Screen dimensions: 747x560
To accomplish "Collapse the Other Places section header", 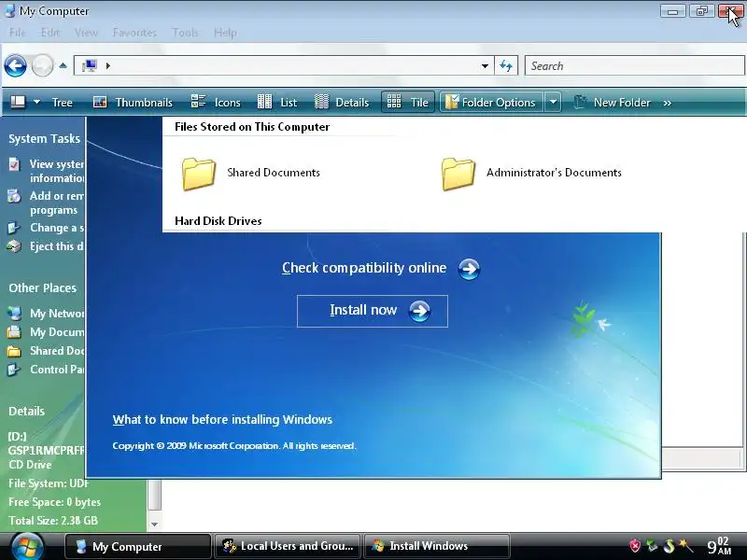I will point(42,288).
